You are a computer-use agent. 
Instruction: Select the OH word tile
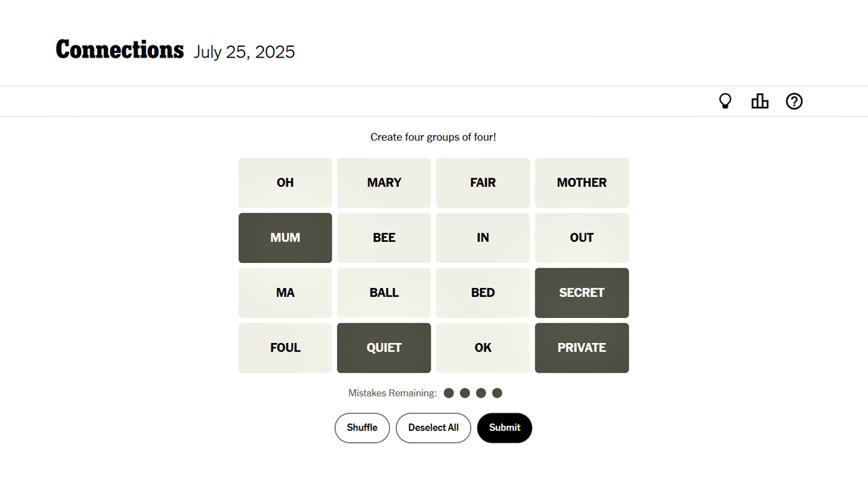285,183
